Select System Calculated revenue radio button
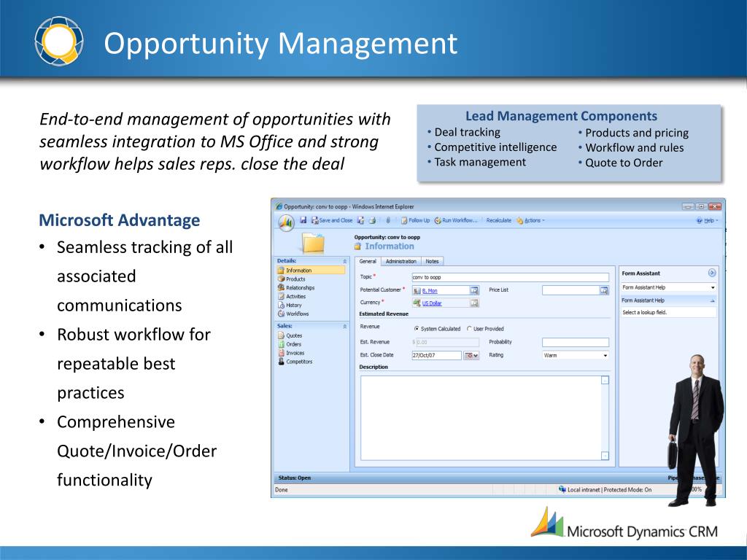 click(417, 329)
